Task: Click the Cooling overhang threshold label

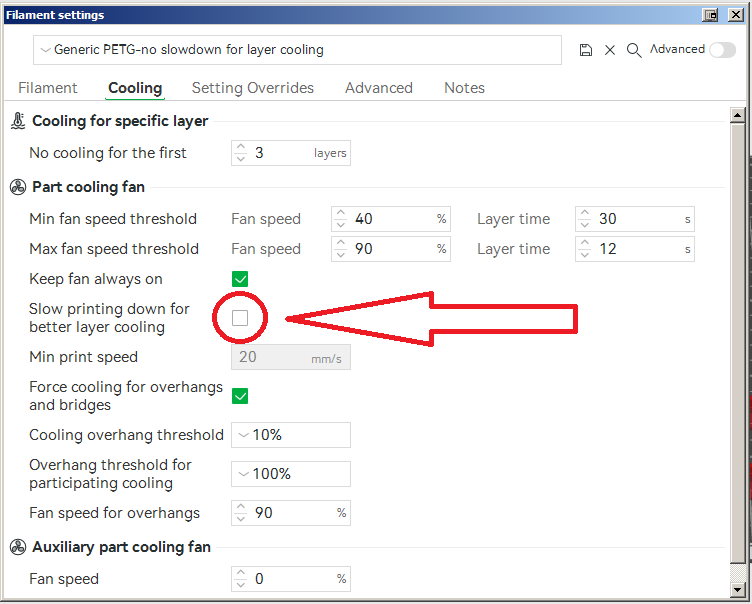Action: click(127, 435)
